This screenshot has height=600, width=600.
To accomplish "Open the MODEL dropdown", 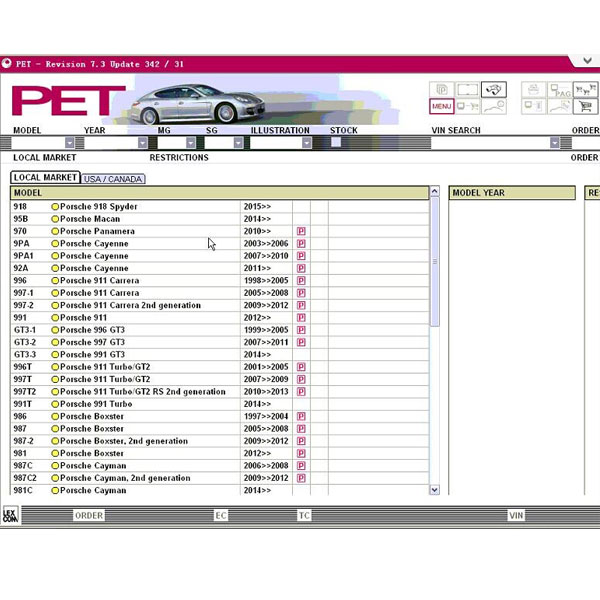I will pyautogui.click(x=69, y=143).
